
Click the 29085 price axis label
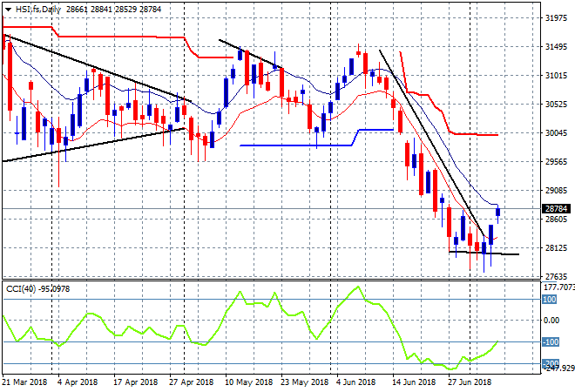(556, 191)
